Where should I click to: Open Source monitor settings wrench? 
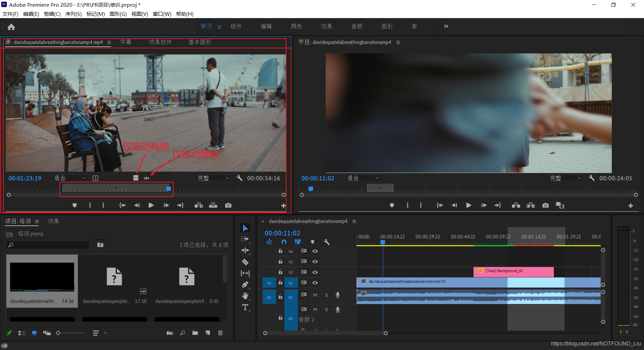coord(239,178)
